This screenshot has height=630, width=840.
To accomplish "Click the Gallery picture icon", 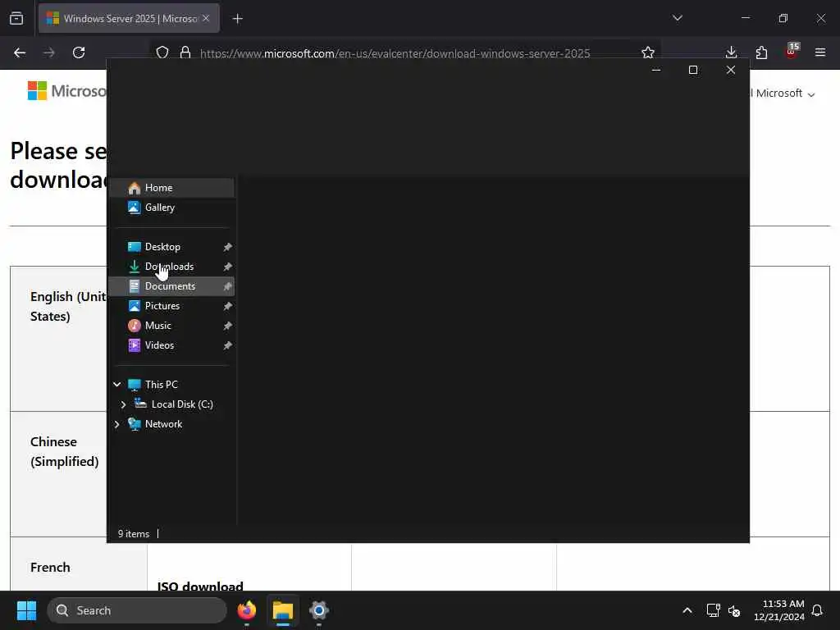I will [135, 208].
